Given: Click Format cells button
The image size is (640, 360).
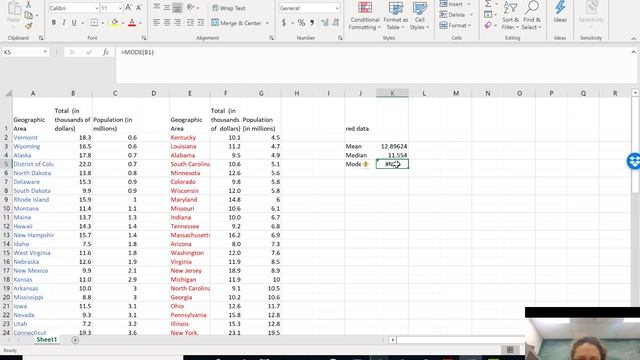Looking at the screenshot, I should [x=456, y=25].
